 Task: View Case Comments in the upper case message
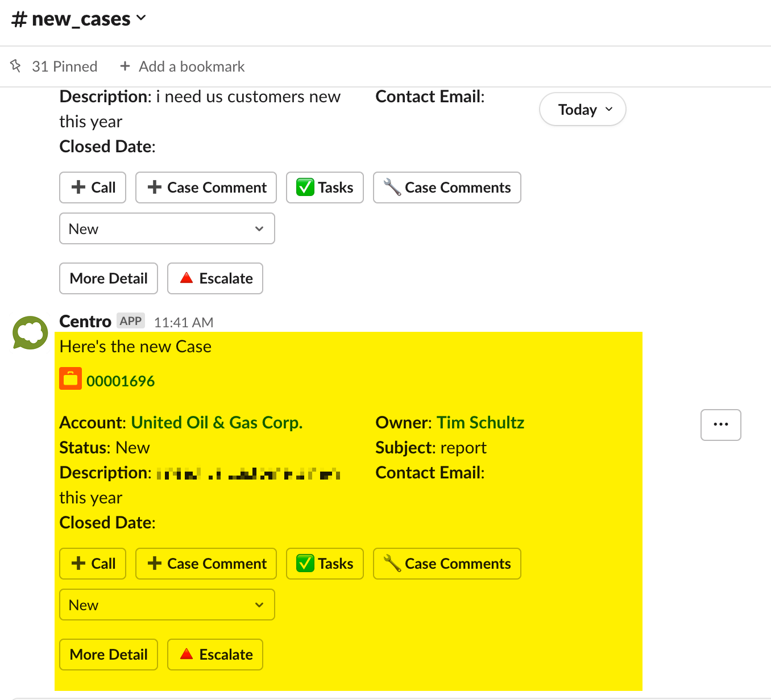447,188
